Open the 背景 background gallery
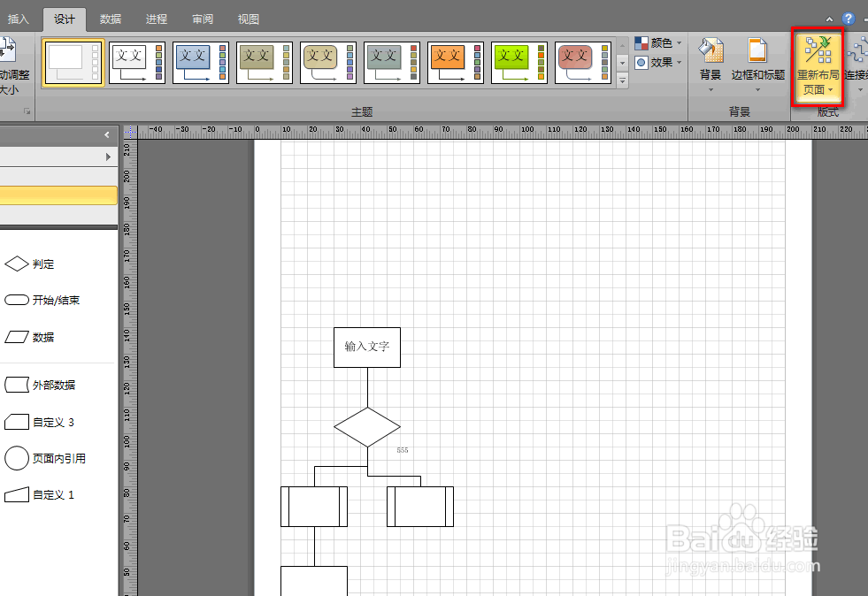 click(711, 65)
